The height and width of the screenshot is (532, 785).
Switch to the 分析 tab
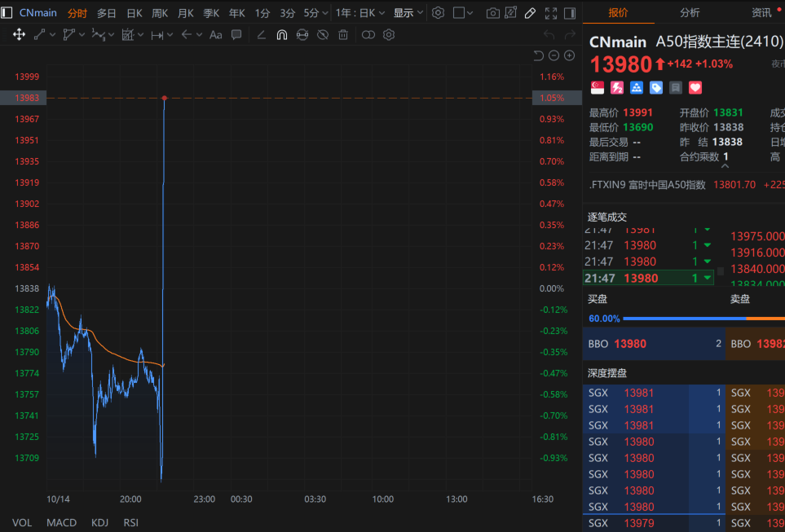[x=690, y=12]
